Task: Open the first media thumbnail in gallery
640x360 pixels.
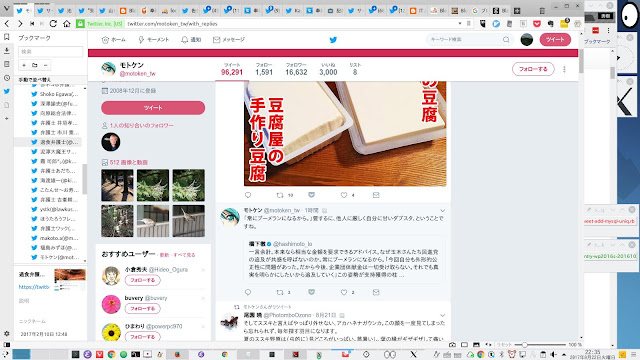Action: (x=117, y=185)
